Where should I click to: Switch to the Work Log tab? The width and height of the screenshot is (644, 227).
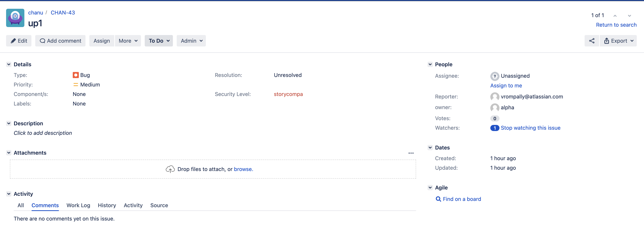click(x=78, y=205)
